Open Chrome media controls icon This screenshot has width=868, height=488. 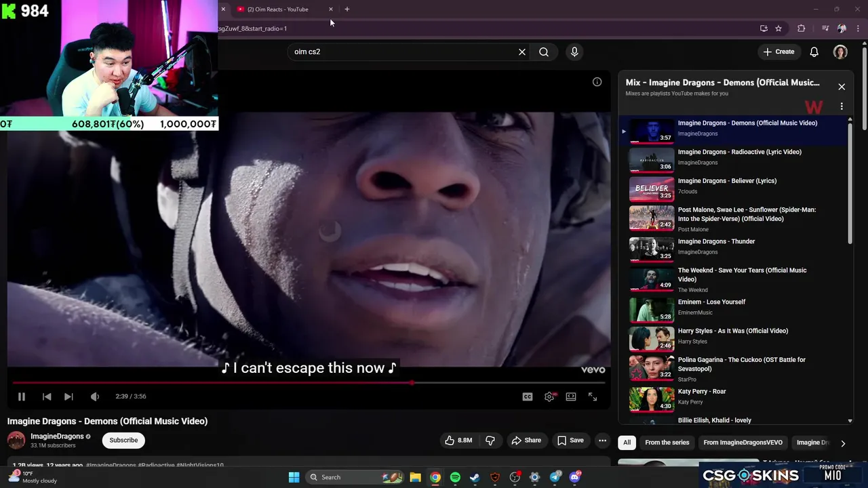click(825, 28)
